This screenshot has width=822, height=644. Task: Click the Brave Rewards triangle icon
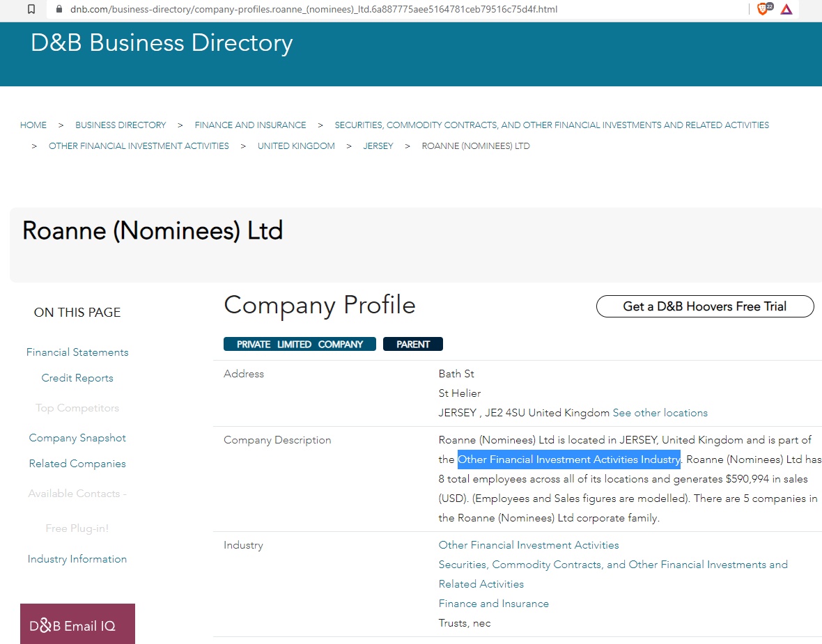786,9
